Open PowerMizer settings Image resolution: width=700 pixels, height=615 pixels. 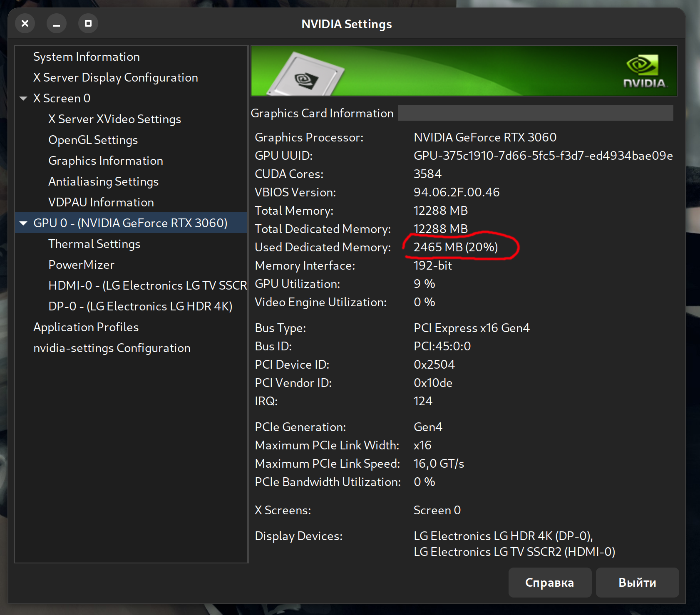click(82, 265)
